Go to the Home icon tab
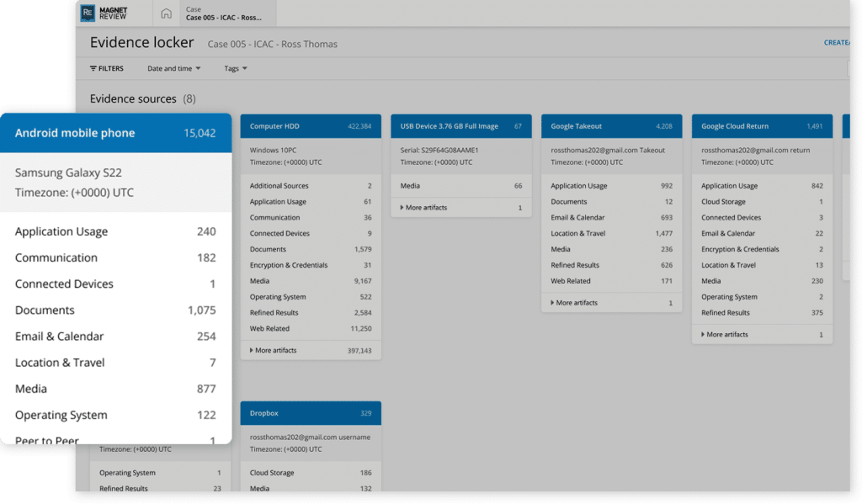Image resolution: width=862 pixels, height=504 pixels. tap(166, 13)
